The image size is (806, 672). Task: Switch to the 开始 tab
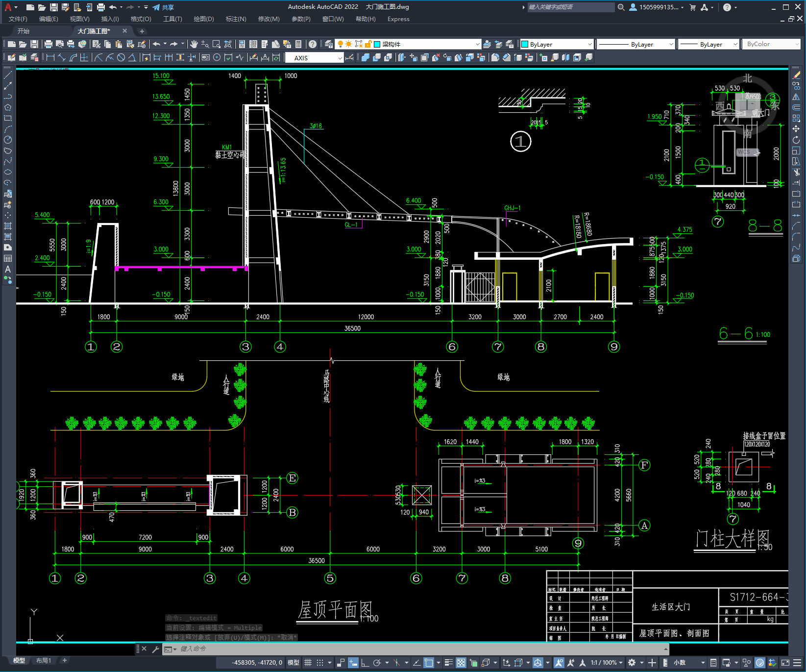click(24, 31)
